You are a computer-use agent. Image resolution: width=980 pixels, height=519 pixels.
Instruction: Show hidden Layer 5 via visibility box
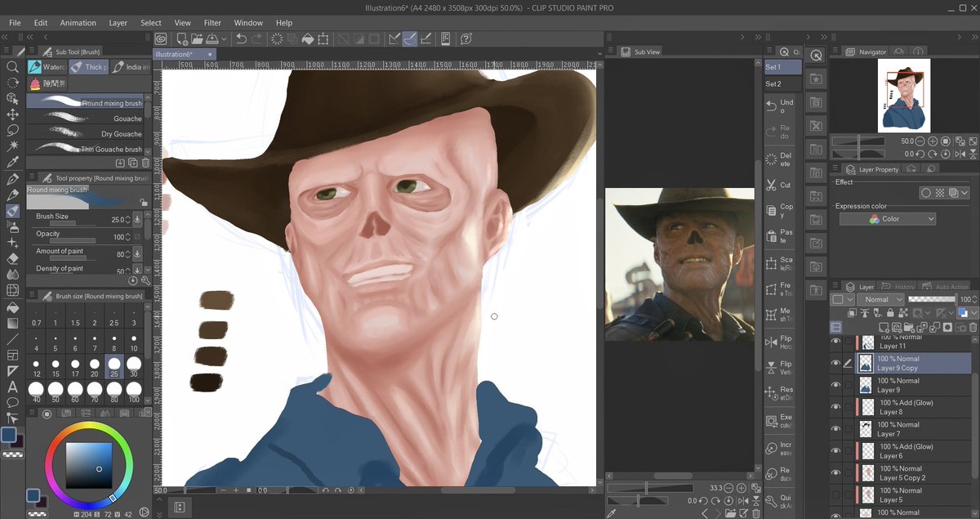click(835, 495)
